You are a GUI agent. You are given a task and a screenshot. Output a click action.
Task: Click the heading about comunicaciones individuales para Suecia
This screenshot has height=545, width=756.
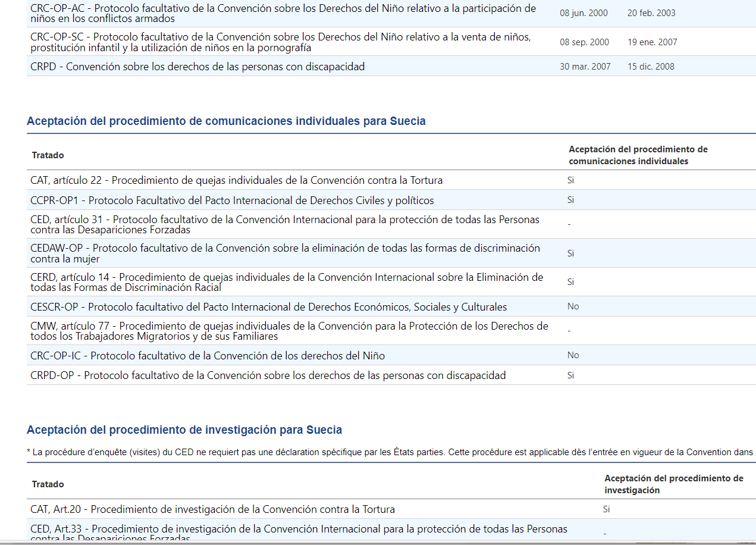tap(226, 121)
